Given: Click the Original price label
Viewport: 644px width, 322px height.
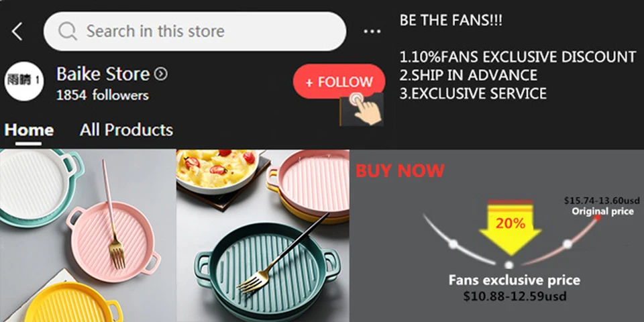Looking at the screenshot, I should 602,212.
